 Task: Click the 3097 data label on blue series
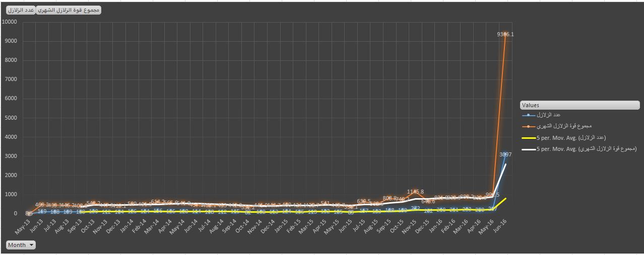pos(506,154)
